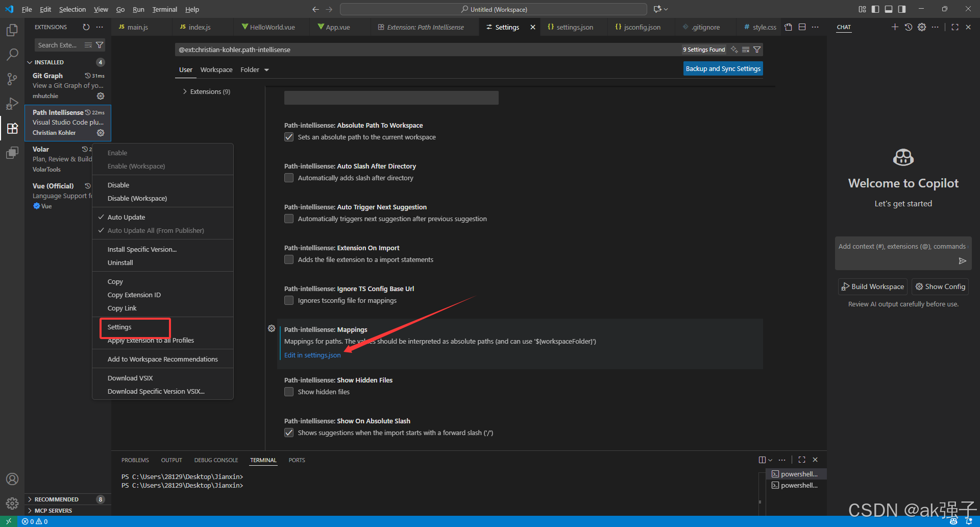
Task: Click the filter icon in settings search bar
Action: click(757, 49)
